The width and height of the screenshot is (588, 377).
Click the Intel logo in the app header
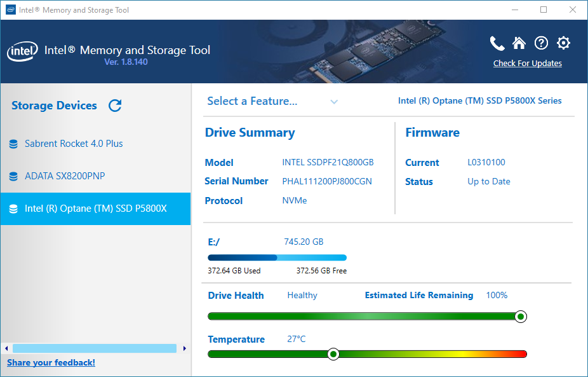(x=22, y=51)
